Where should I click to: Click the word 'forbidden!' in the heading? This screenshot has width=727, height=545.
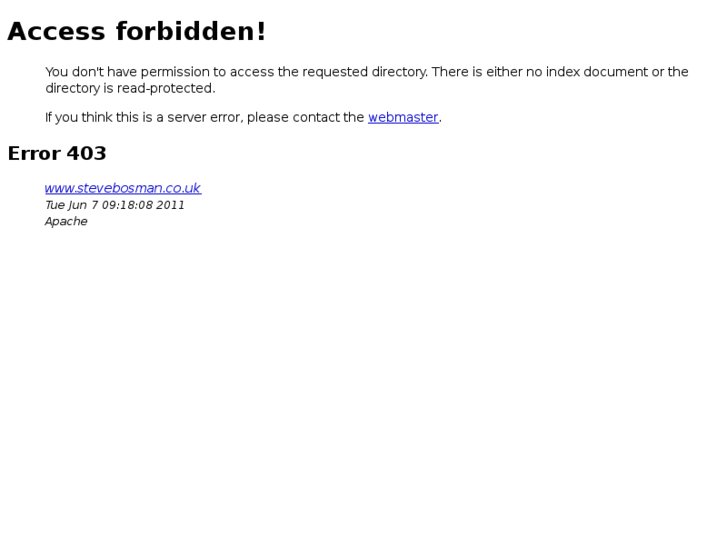coord(191,32)
